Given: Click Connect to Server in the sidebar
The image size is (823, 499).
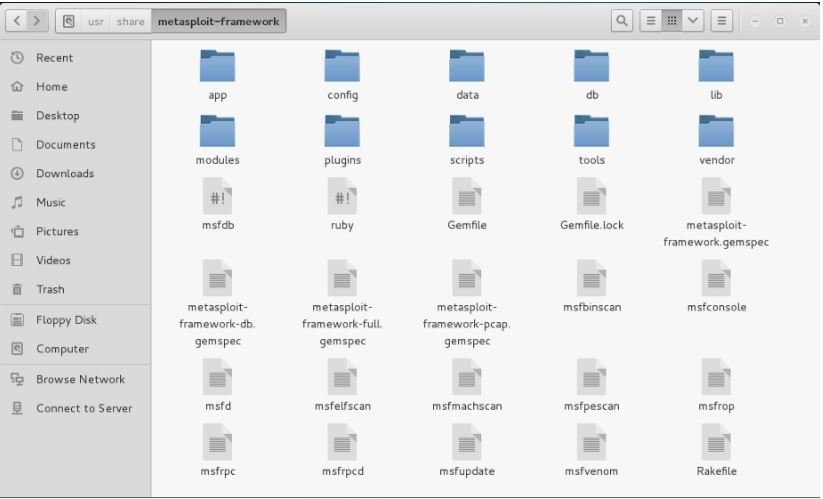Looking at the screenshot, I should pos(76,408).
